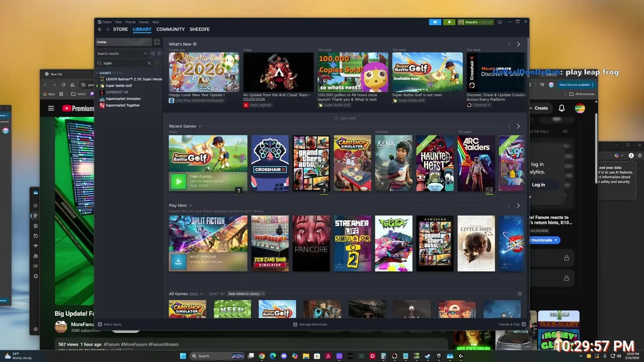Viewport: 644px width, 362px height.
Task: Open the Date Added to Library sort dropdown
Action: 246,294
